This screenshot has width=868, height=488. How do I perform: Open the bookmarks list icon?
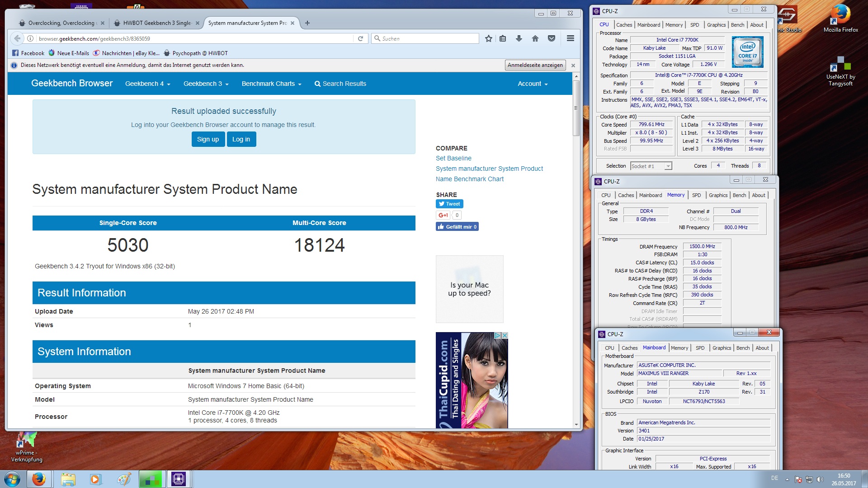pos(503,38)
